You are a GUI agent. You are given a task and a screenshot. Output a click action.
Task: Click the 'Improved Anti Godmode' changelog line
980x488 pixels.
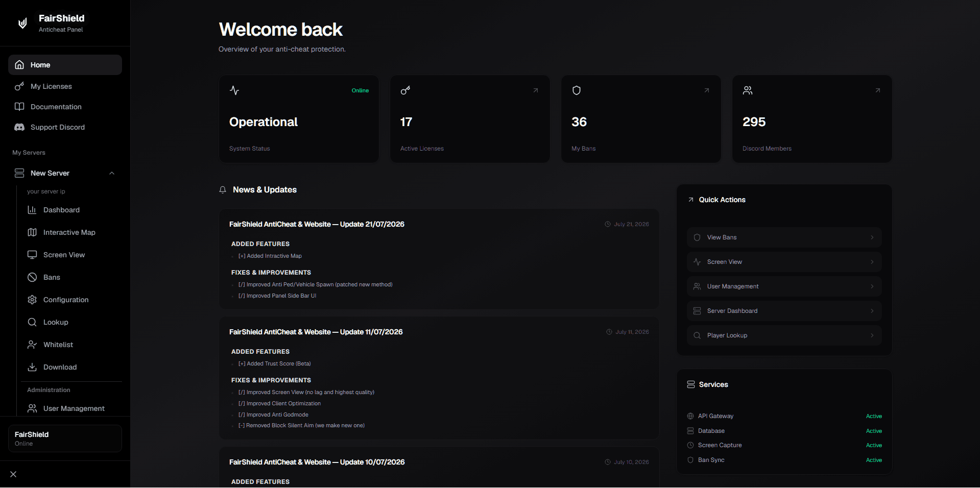[x=273, y=415]
